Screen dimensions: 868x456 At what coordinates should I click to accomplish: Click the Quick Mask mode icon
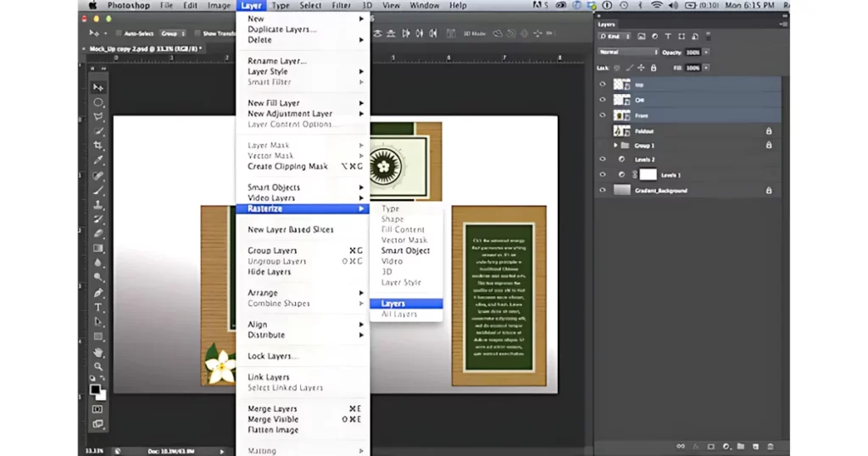tap(97, 409)
